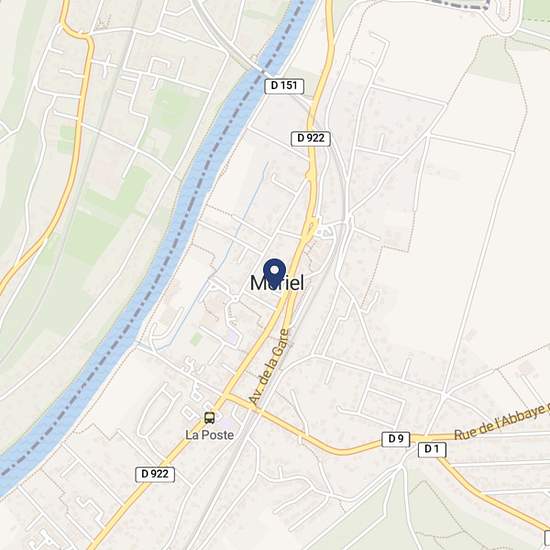Click the small green square near town center
Screen dimensions: 550x550
[x=196, y=339]
